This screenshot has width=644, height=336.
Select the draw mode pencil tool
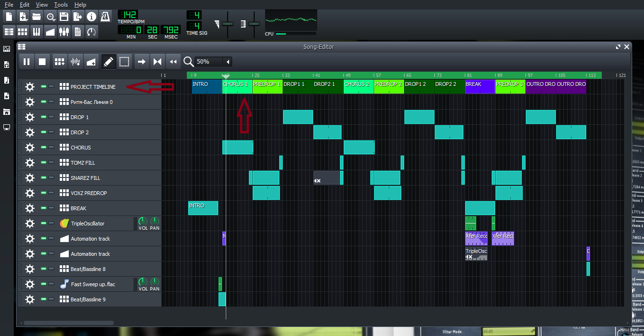point(108,61)
